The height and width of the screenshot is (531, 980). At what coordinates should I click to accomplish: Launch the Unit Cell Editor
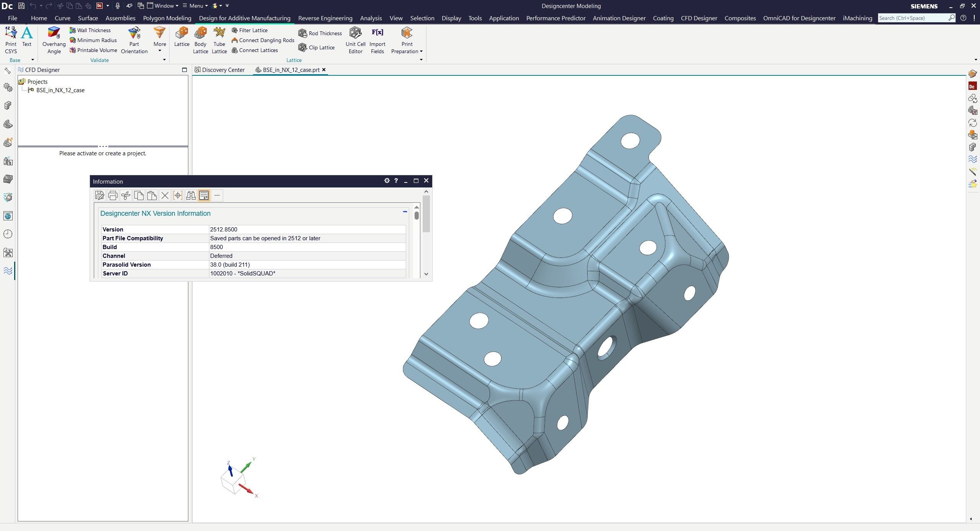click(x=356, y=40)
